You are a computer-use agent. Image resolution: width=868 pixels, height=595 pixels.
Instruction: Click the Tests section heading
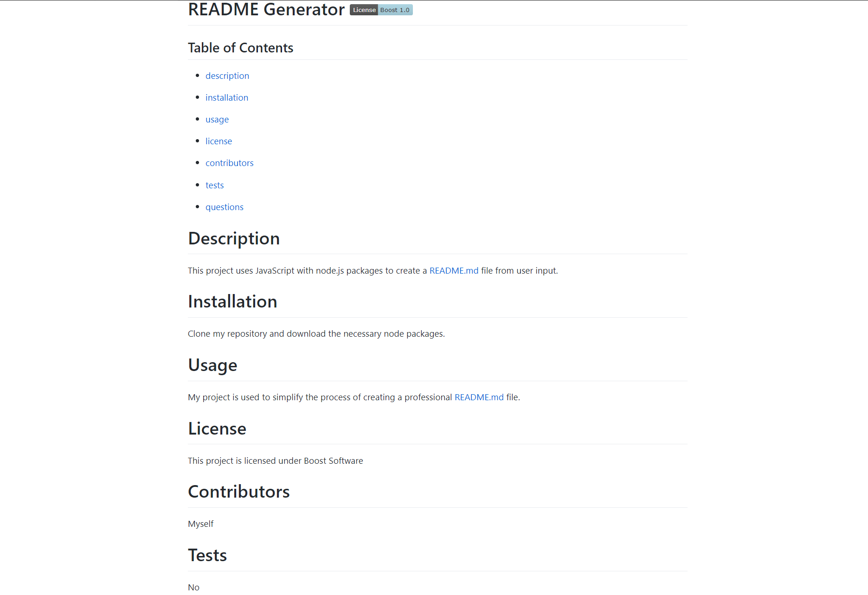coord(207,555)
